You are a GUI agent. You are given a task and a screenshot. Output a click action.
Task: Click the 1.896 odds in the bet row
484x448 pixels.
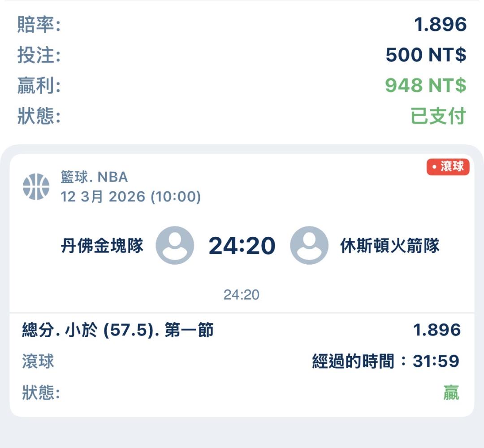[x=436, y=331]
